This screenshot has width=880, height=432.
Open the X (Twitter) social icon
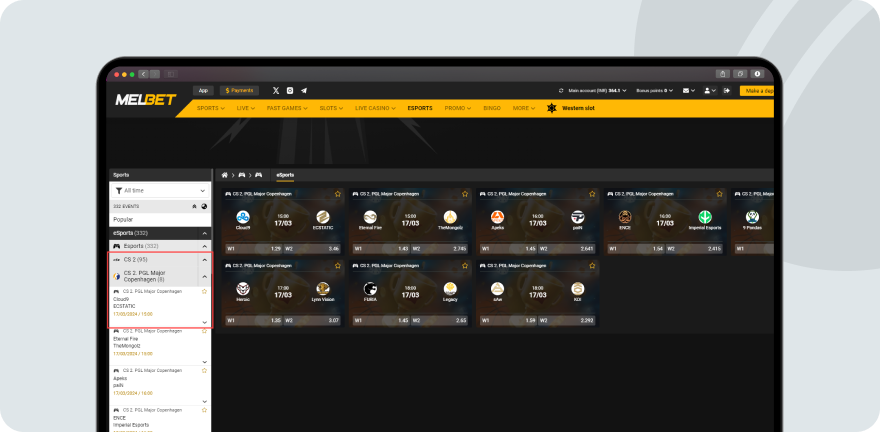click(276, 90)
